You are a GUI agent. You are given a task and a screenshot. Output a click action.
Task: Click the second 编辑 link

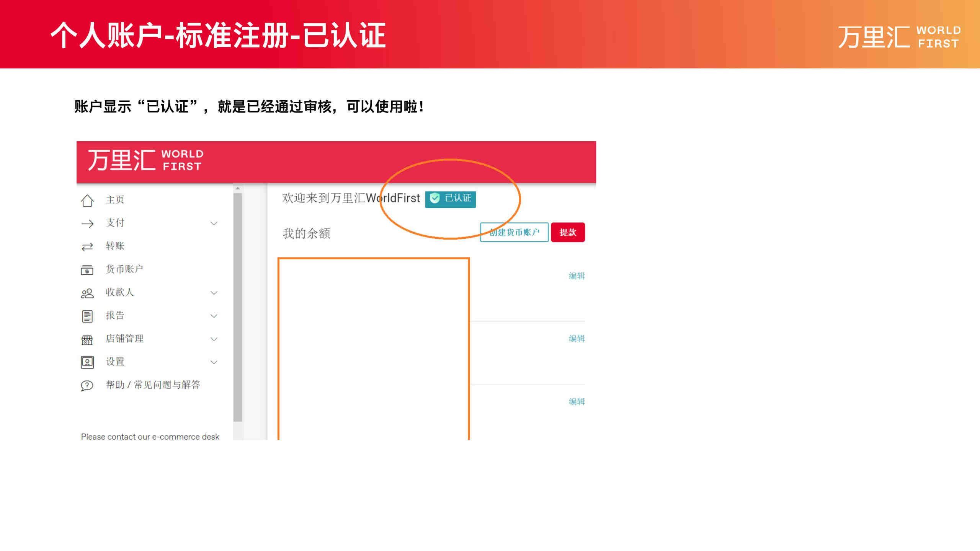point(577,339)
